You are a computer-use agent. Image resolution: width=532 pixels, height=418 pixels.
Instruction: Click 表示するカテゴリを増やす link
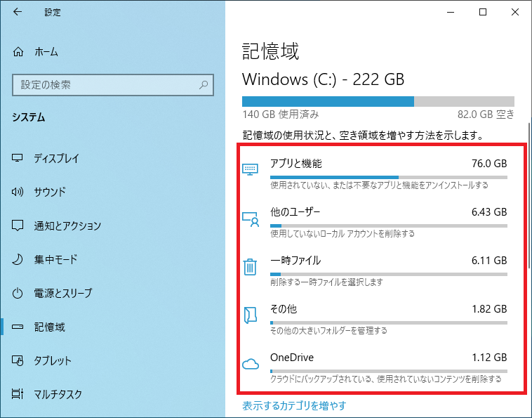click(x=294, y=405)
